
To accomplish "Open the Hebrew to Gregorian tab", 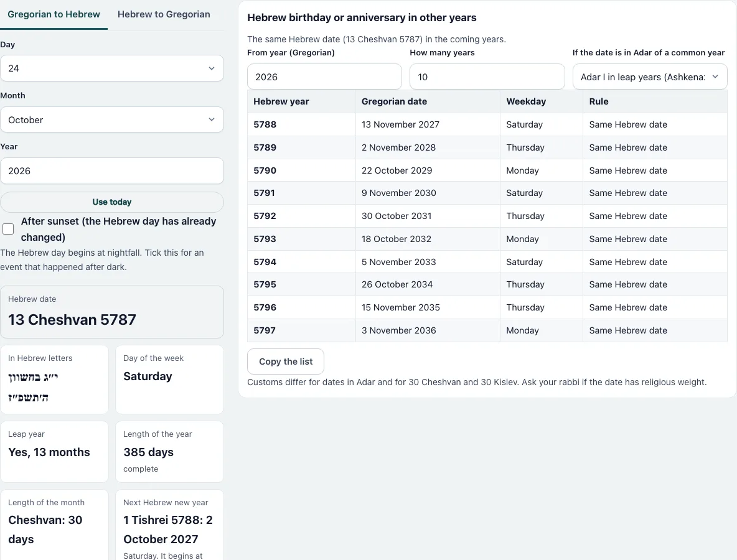I will (x=164, y=14).
